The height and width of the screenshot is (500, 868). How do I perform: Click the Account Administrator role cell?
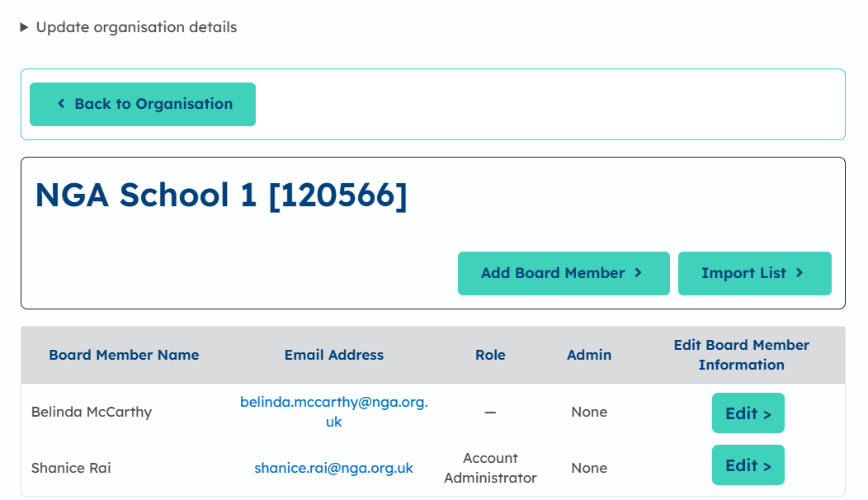coord(490,468)
